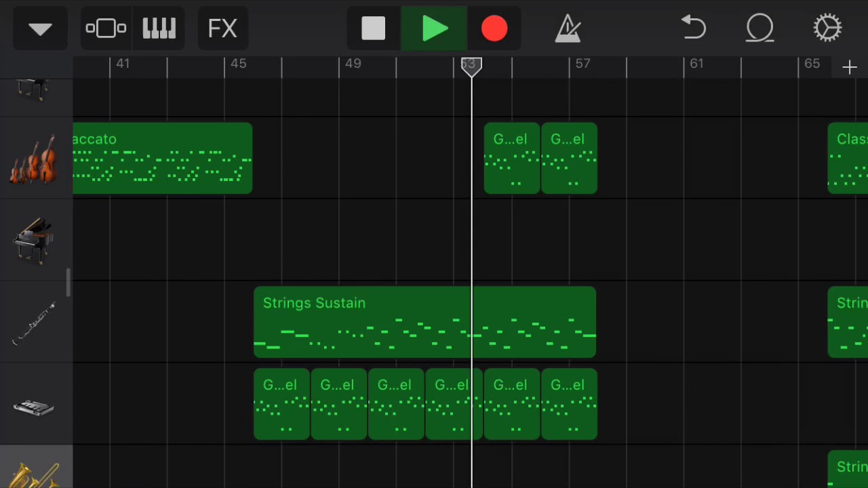Screen dimensions: 868x488
Task: Undo the last action
Action: 694,28
